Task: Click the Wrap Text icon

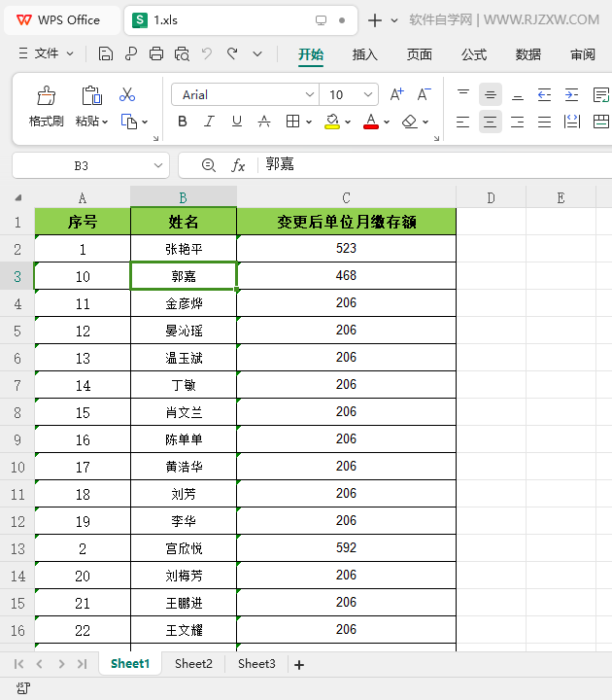Action: point(601,94)
